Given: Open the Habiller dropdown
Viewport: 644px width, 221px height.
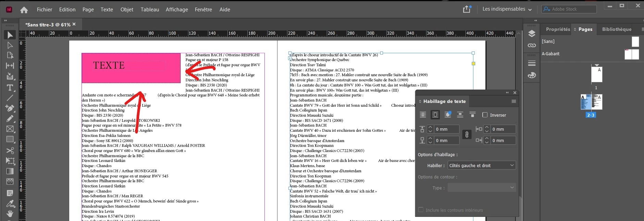Looking at the screenshot, I should point(482,165).
